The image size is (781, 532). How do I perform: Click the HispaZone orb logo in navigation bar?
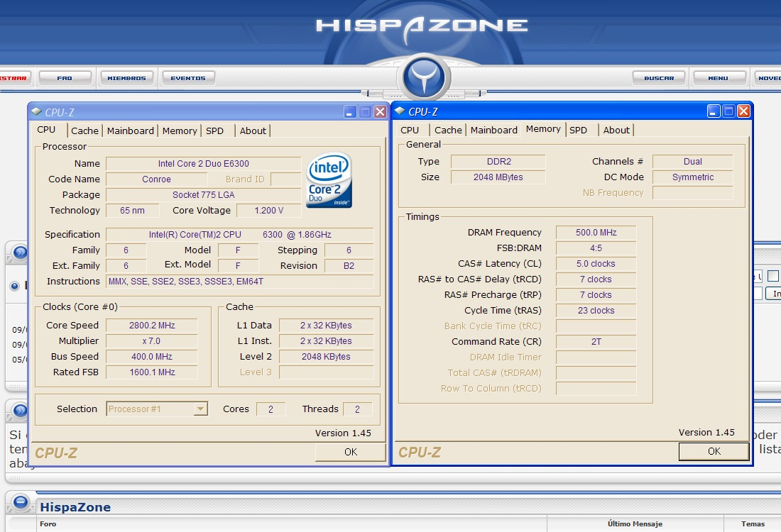point(425,77)
